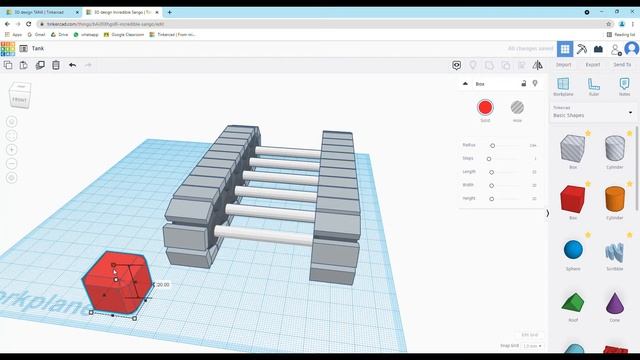Click the Edit Grid button
This screenshot has height=360, width=640.
click(530, 335)
